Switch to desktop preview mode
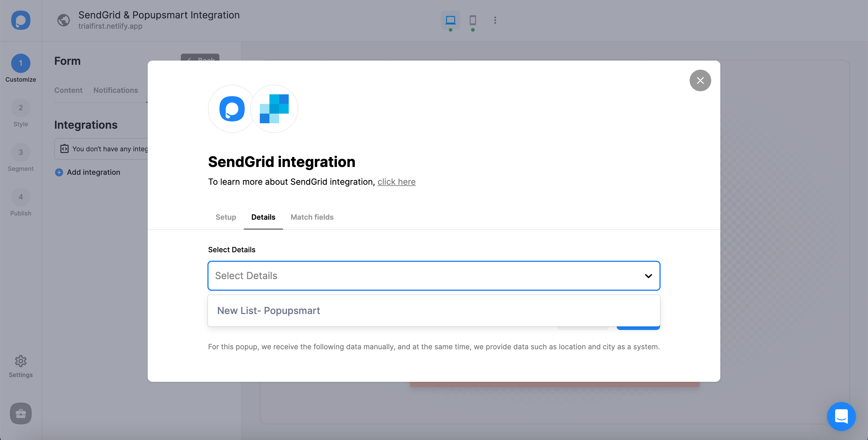868x440 pixels. point(451,20)
